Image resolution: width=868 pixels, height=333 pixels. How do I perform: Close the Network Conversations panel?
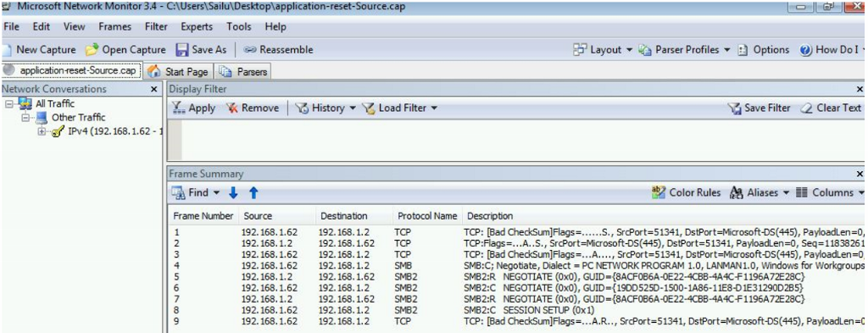coord(154,89)
